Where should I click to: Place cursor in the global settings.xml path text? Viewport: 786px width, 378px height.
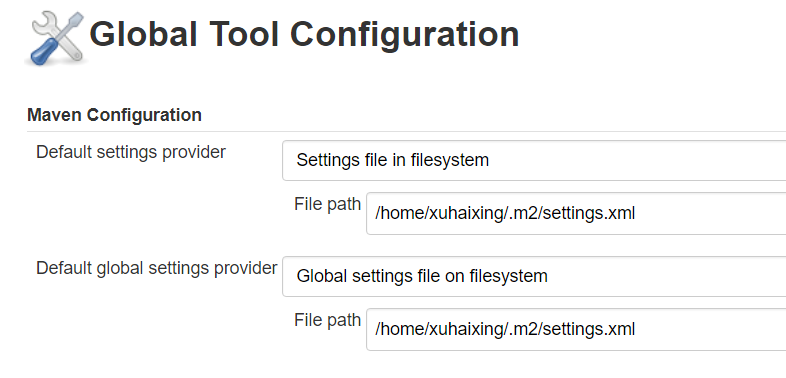coord(505,329)
